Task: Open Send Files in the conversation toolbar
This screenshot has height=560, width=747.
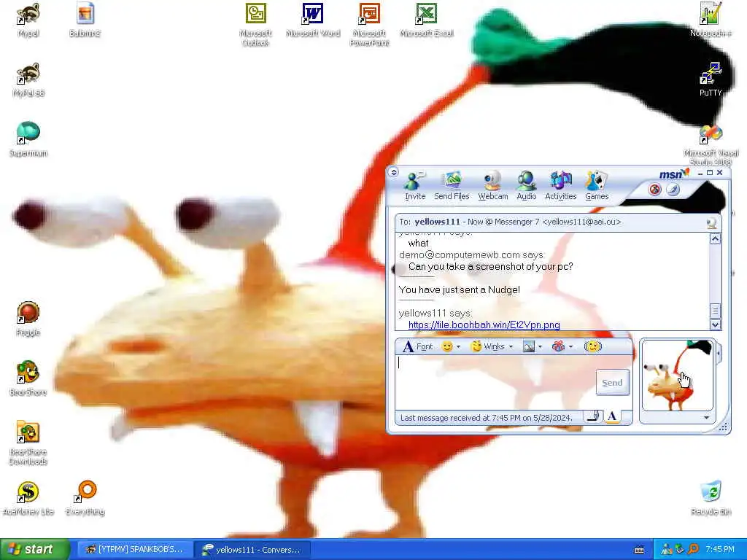Action: (x=452, y=186)
